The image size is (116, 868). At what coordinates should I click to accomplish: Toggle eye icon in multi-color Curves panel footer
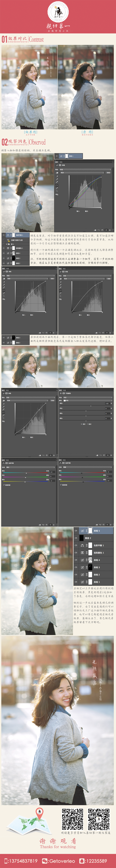coord(106,230)
